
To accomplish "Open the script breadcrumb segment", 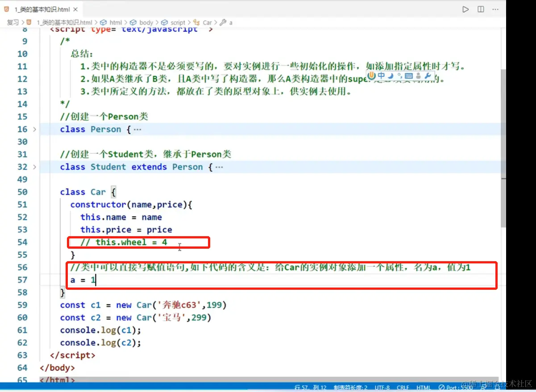I will coord(178,22).
